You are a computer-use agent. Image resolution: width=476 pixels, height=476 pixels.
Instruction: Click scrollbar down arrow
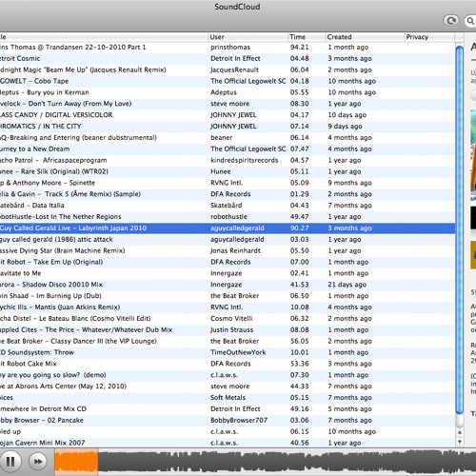click(459, 442)
